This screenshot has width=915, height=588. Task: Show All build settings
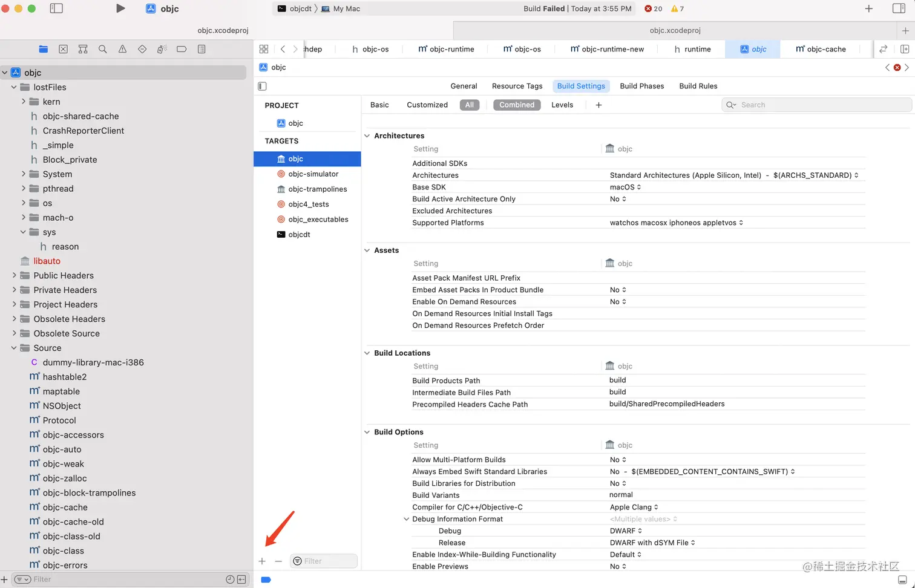(x=470, y=105)
